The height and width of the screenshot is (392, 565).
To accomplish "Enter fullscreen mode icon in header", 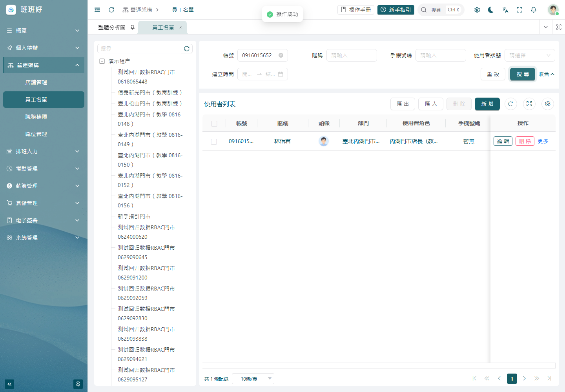I will [519, 10].
